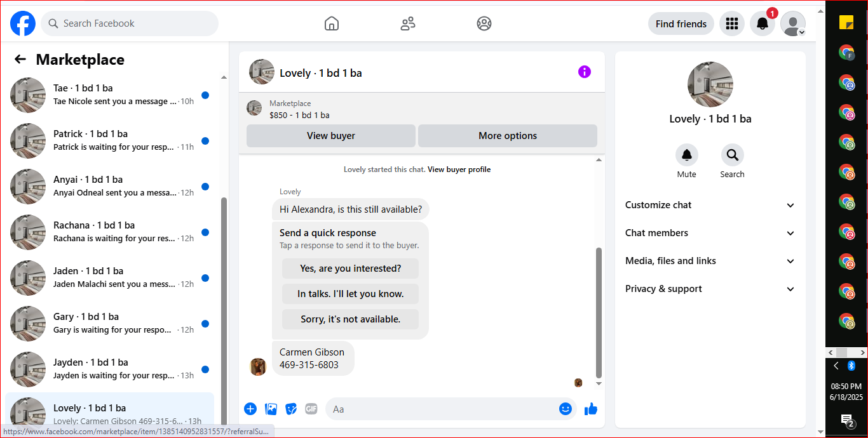Click the clock showing 08:50 PM
Viewport: 868px width, 438px height.
coord(846,386)
